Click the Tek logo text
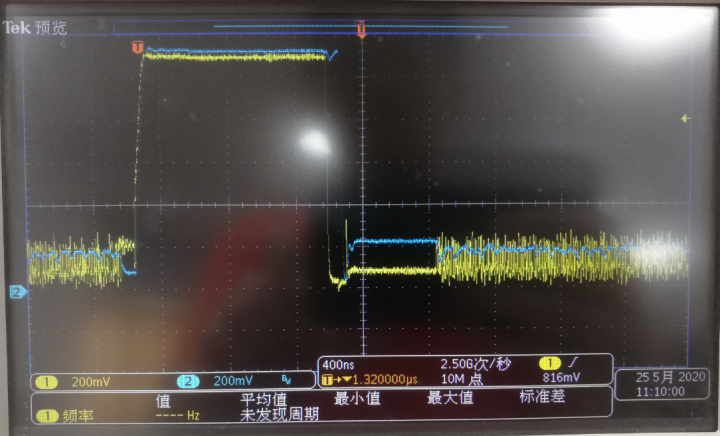 tap(17, 28)
